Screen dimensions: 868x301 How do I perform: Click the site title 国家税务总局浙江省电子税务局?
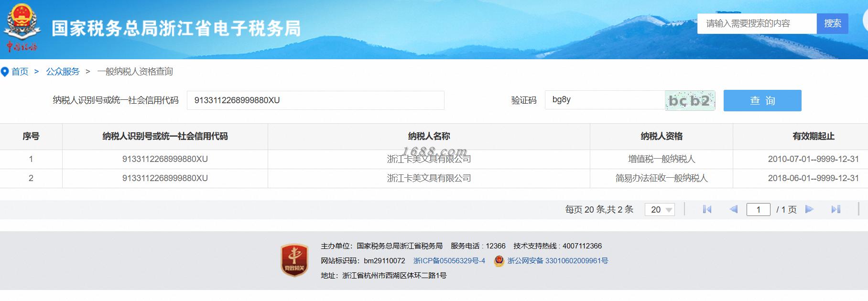176,29
